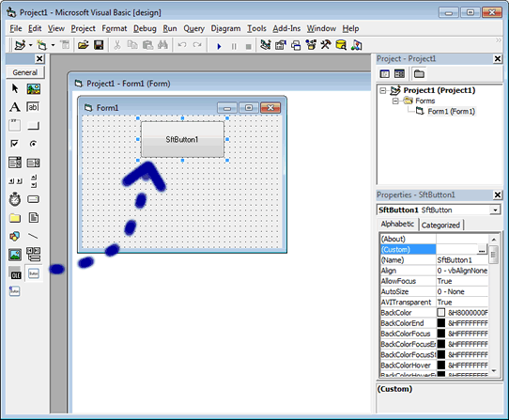The image size is (509, 420).
Task: Open the Debug menu
Action: pos(145,28)
